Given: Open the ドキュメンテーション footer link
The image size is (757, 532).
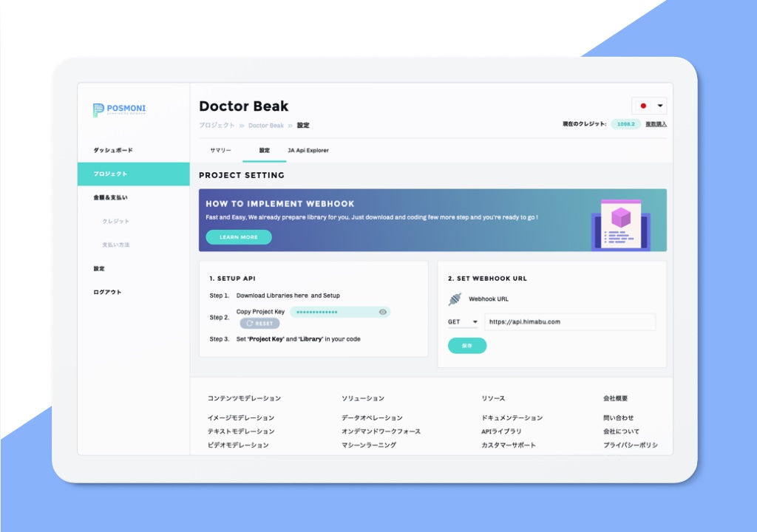Looking at the screenshot, I should pyautogui.click(x=512, y=418).
